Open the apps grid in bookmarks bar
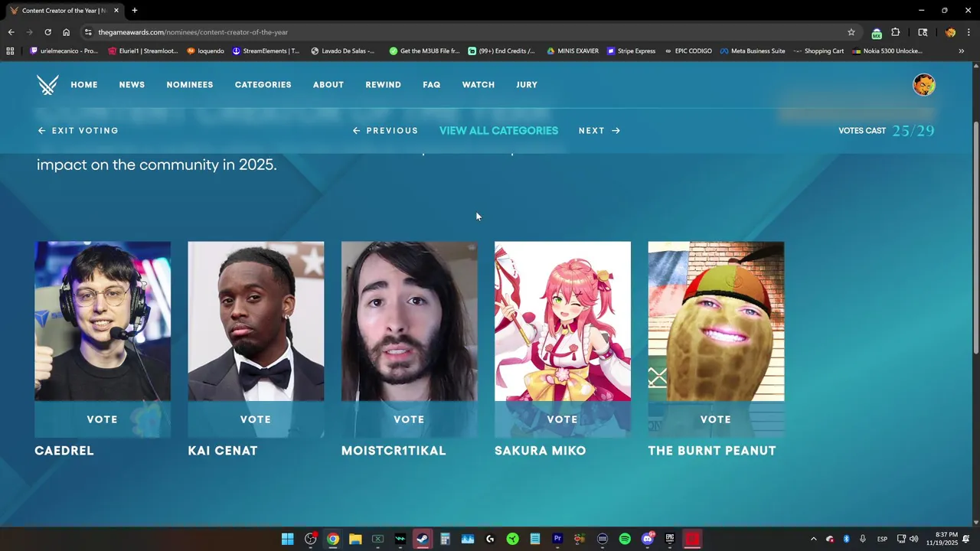 click(10, 51)
